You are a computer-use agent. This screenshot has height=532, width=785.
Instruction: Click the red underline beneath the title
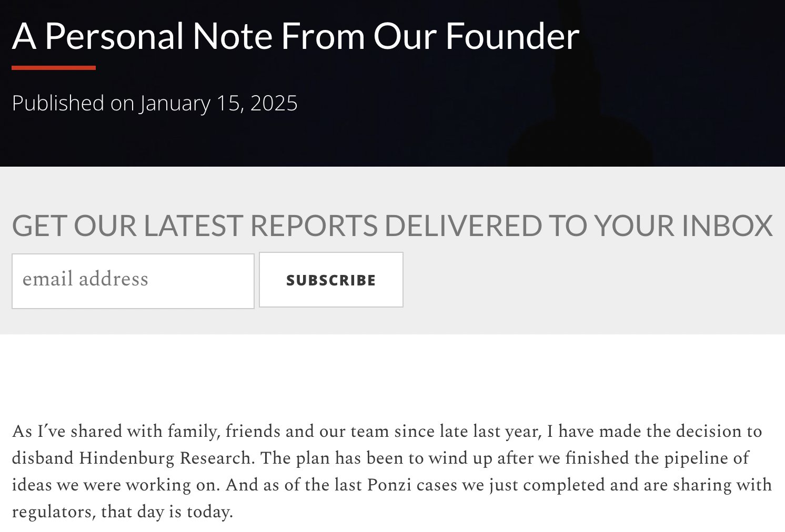(54, 68)
